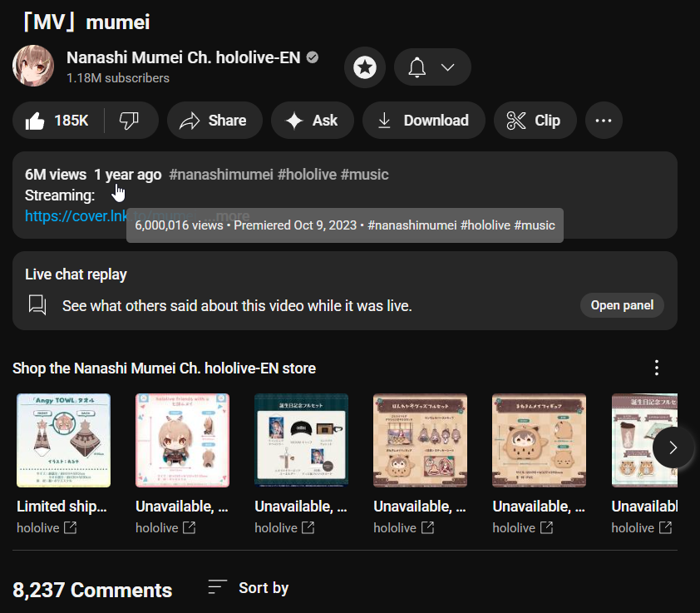Click the #hololive hashtag in the description
Viewport: 700px width, 613px height.
pos(307,174)
